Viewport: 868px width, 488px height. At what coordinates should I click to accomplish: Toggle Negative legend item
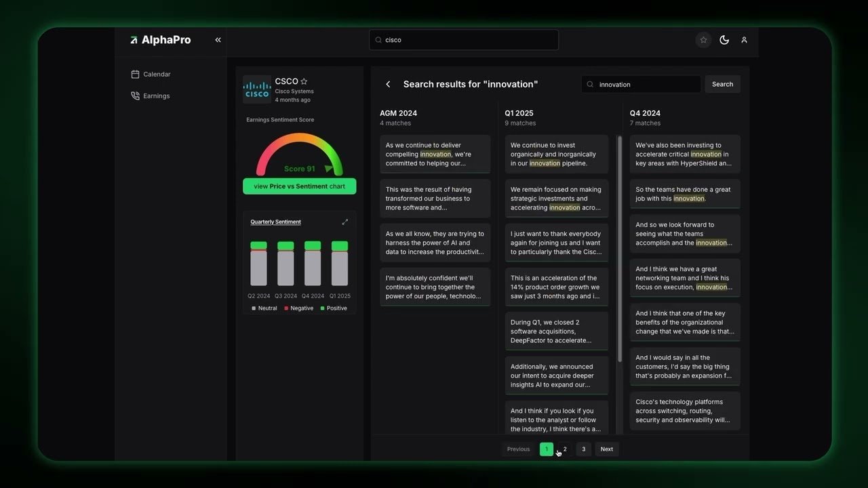(x=299, y=308)
